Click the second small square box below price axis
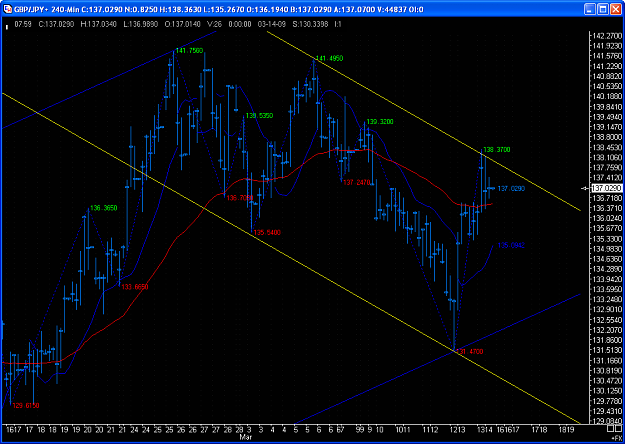Image resolution: width=625 pixels, height=444 pixels. pos(618,429)
